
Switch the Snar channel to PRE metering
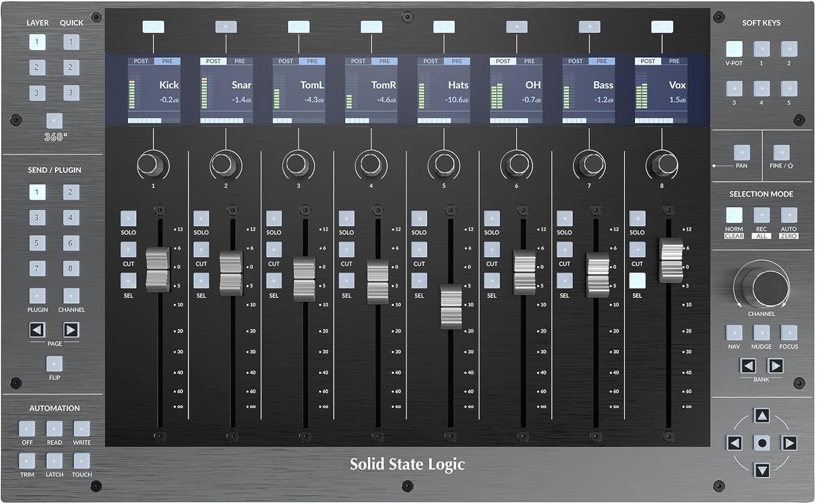[x=239, y=61]
